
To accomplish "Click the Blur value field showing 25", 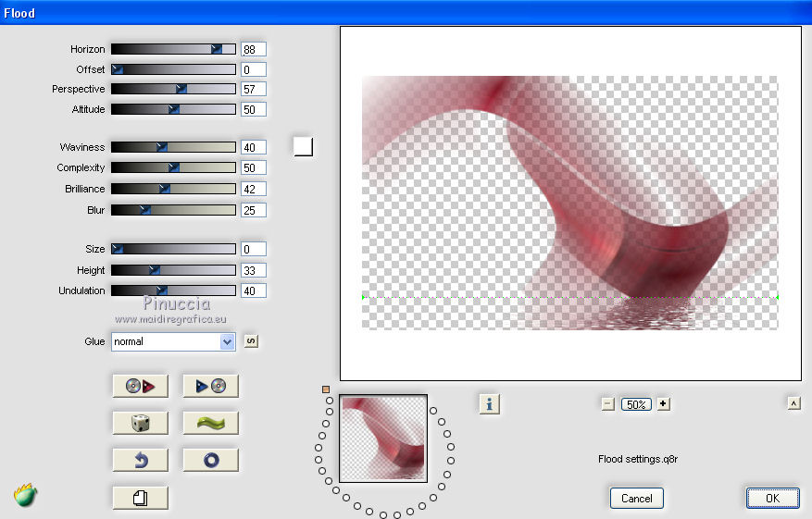I will tap(254, 210).
